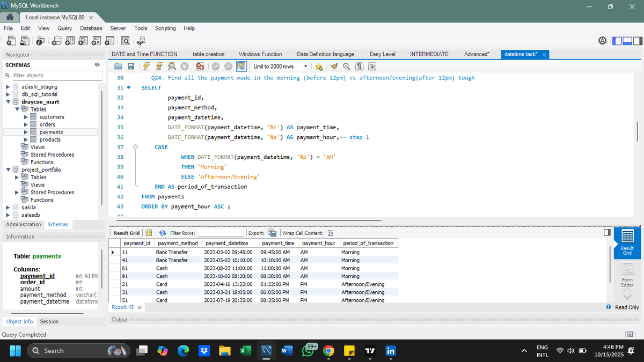Toggle invisible characters display (pilcrow icon)
This screenshot has height=362, width=644.
click(x=359, y=67)
